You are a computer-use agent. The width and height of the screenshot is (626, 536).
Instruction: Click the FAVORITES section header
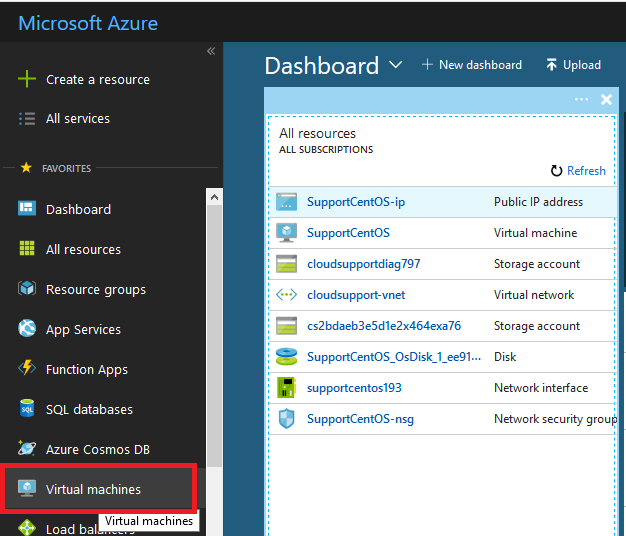[x=66, y=168]
